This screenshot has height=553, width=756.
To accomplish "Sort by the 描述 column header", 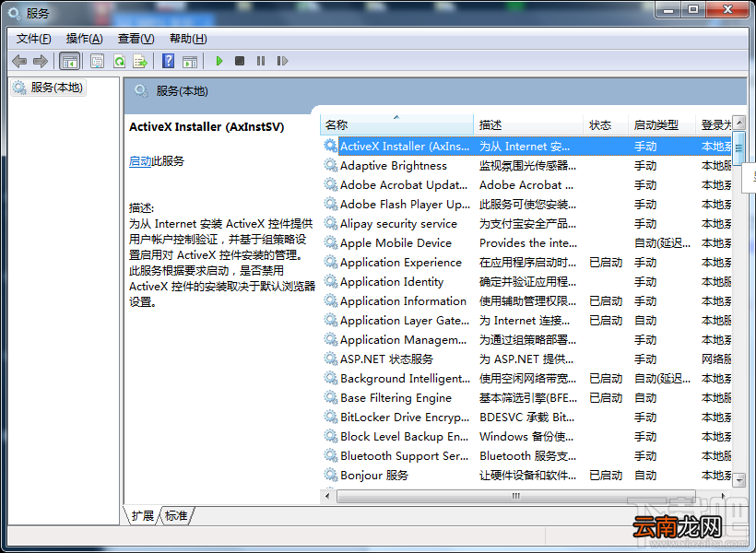I will pyautogui.click(x=528, y=124).
